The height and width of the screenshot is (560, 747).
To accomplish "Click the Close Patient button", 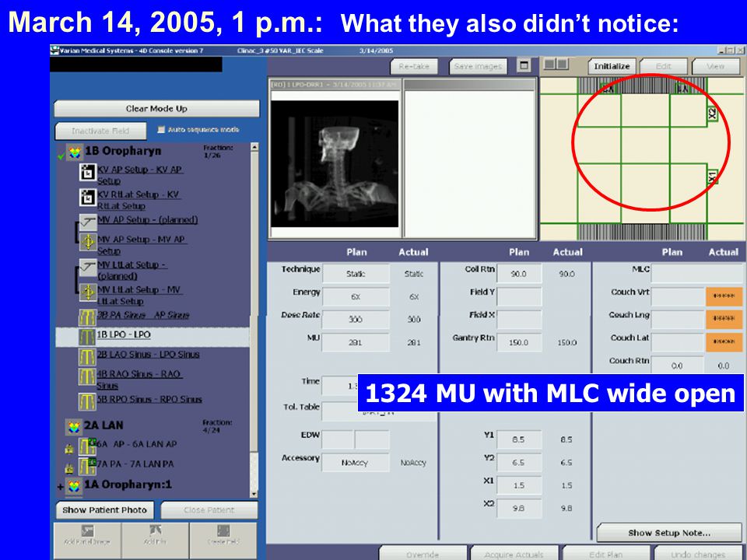I will click(209, 510).
